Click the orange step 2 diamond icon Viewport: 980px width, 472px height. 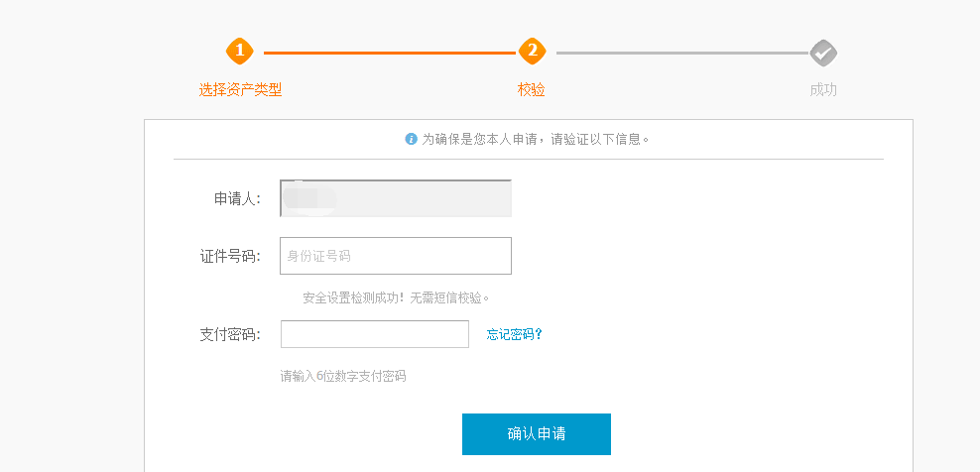tap(532, 52)
